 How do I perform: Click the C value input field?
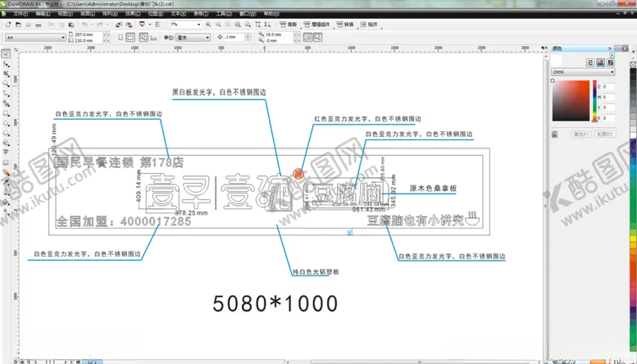pyautogui.click(x=608, y=87)
